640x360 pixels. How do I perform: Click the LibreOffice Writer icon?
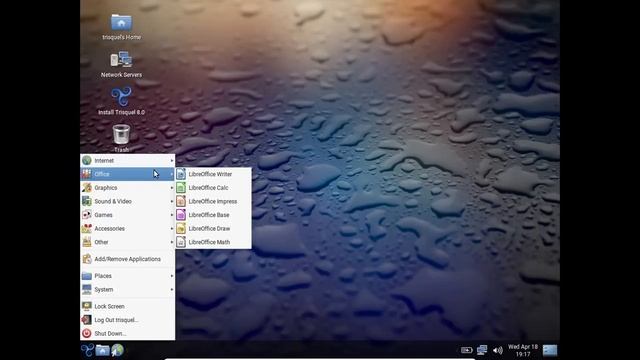181,174
